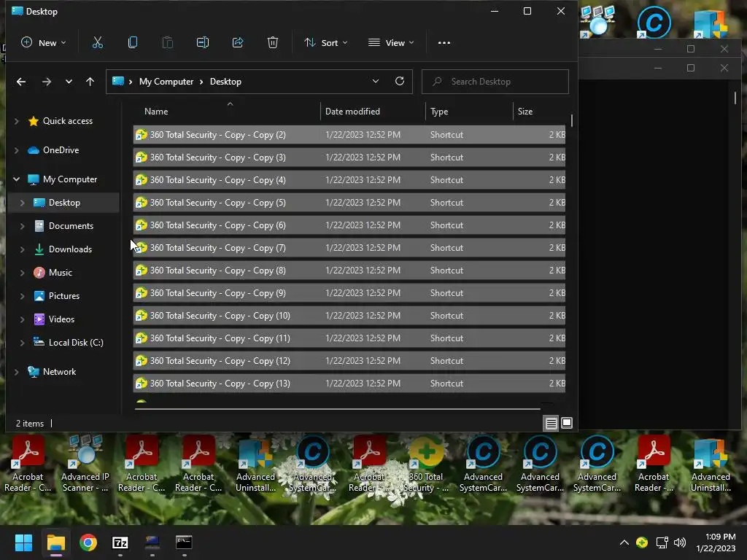Click My Computer in address breadcrumb
Image resolution: width=747 pixels, height=560 pixels.
(x=166, y=82)
